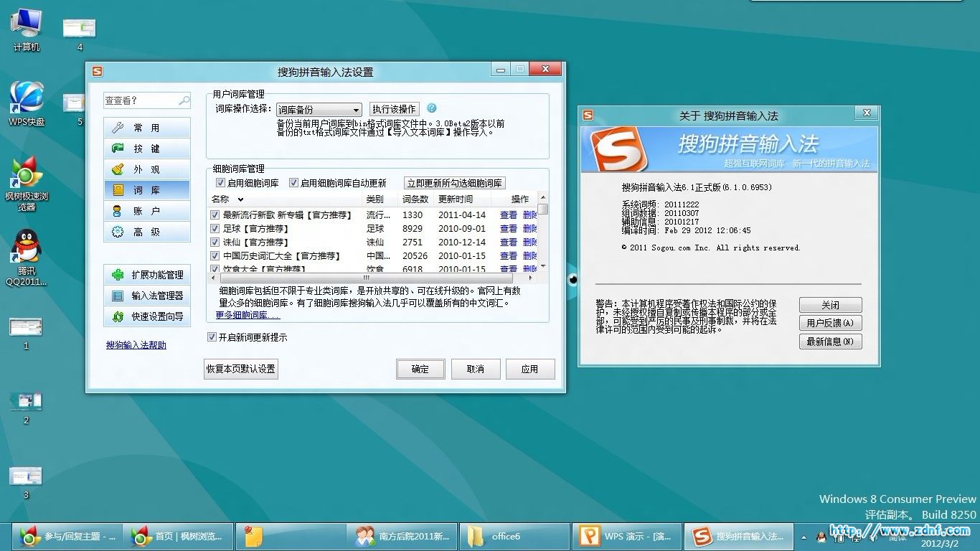Select the 词条数 value 20526
The width and height of the screenshot is (980, 551).
[x=415, y=255]
